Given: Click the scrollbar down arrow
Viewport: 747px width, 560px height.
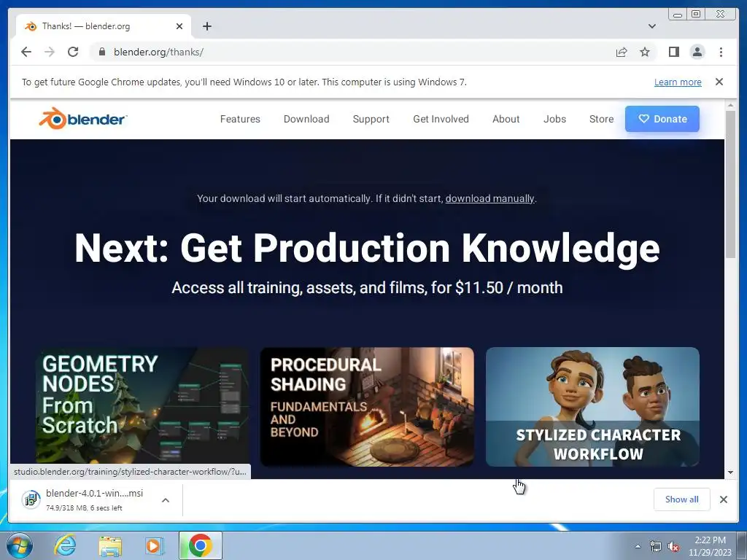Looking at the screenshot, I should coord(730,472).
